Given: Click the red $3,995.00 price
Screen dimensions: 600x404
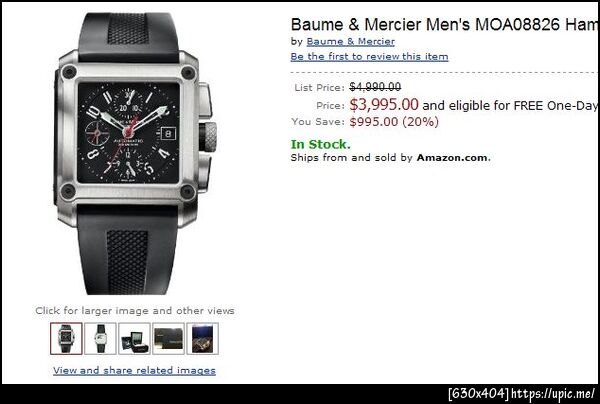Looking at the screenshot, I should click(x=384, y=104).
